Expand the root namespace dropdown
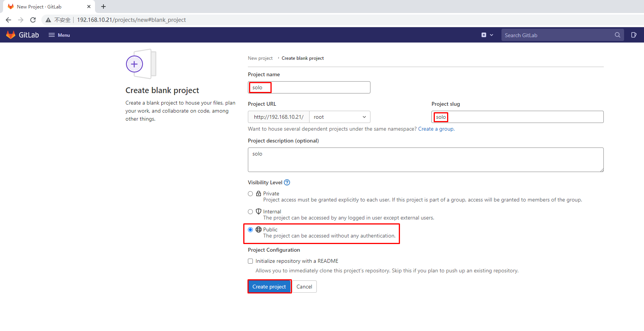This screenshot has height=331, width=644. [x=339, y=117]
